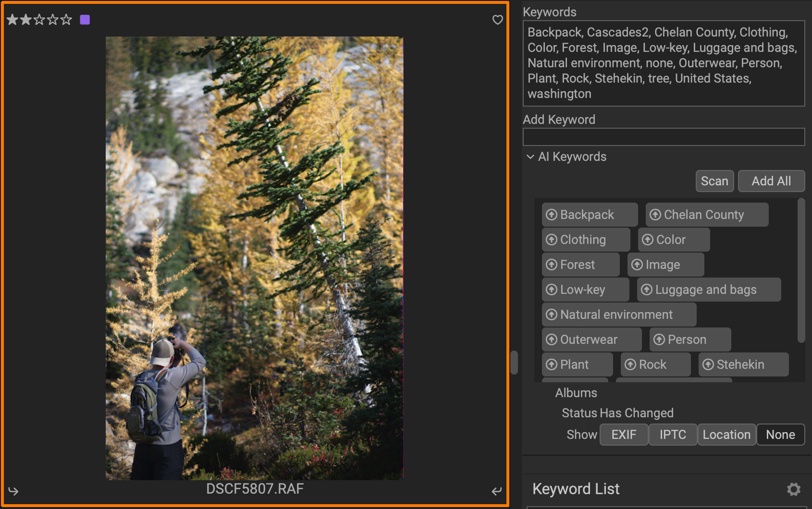Set rating with the first star
Viewport: 812px width, 509px height.
coord(12,20)
